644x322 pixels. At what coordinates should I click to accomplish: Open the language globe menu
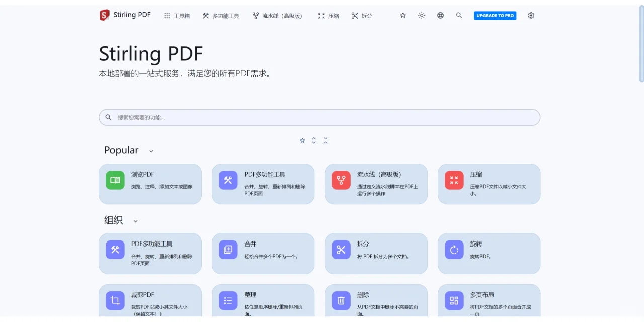click(440, 16)
